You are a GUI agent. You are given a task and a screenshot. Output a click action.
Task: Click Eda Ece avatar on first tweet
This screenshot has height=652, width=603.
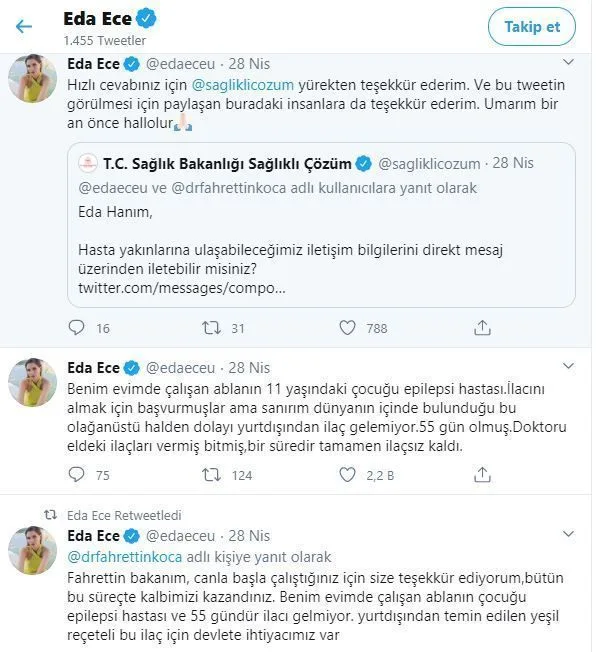click(x=32, y=78)
